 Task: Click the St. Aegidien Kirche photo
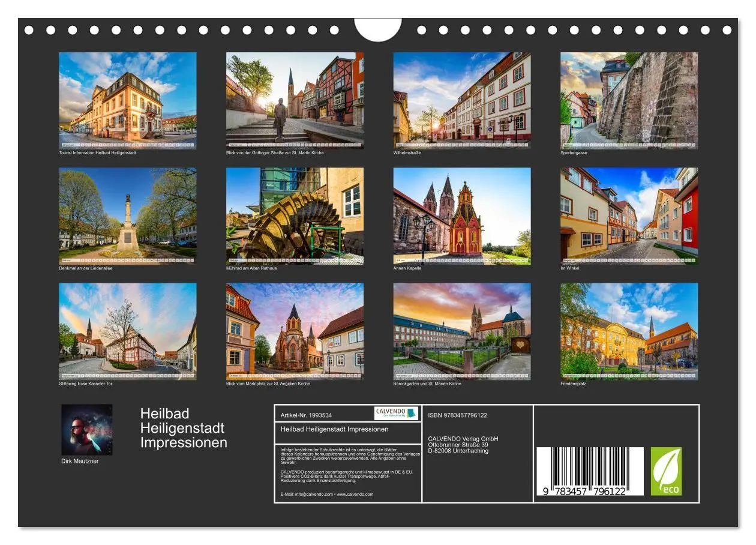click(x=295, y=331)
